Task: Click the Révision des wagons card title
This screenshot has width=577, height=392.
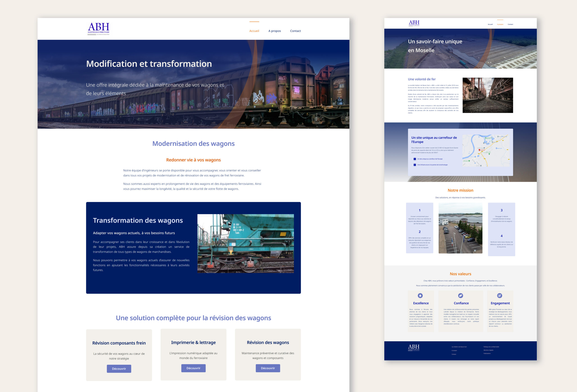Action: pyautogui.click(x=268, y=342)
